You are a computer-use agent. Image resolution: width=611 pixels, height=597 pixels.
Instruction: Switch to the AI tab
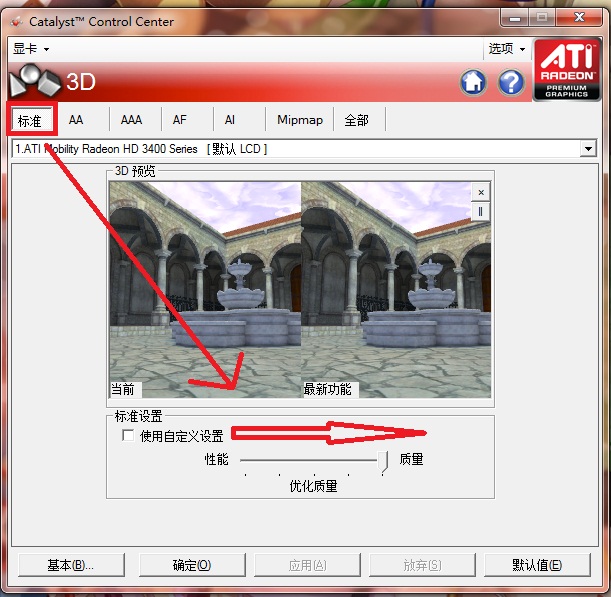pyautogui.click(x=230, y=120)
